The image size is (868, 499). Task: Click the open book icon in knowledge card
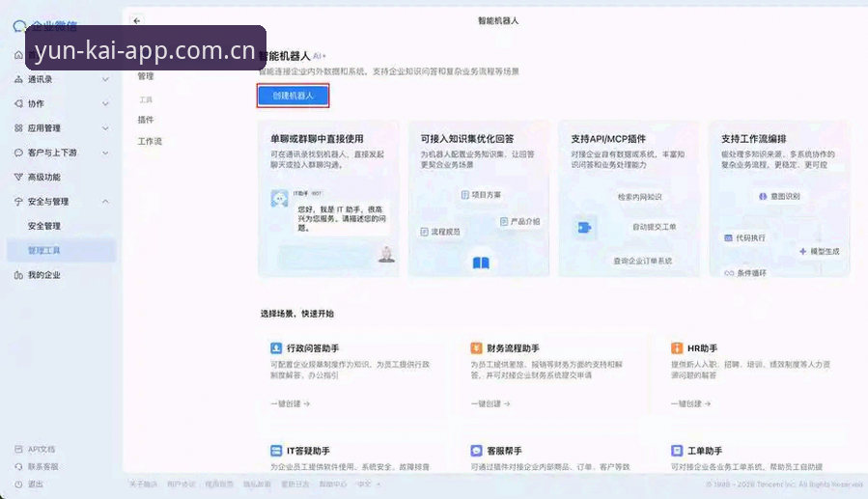point(481,263)
